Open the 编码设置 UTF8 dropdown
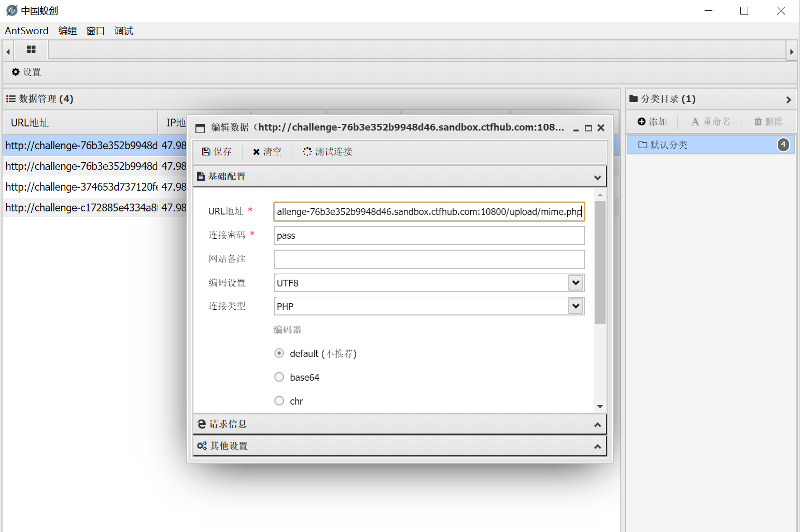The width and height of the screenshot is (800, 532). (x=576, y=283)
